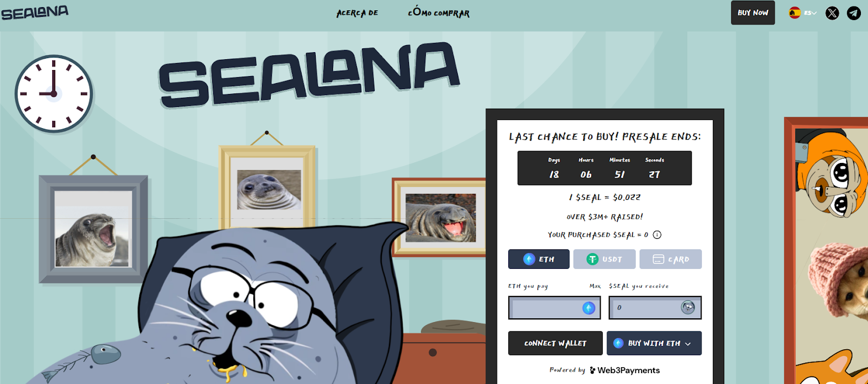Expand the ES language dropdown
This screenshot has height=384, width=868.
point(810,13)
